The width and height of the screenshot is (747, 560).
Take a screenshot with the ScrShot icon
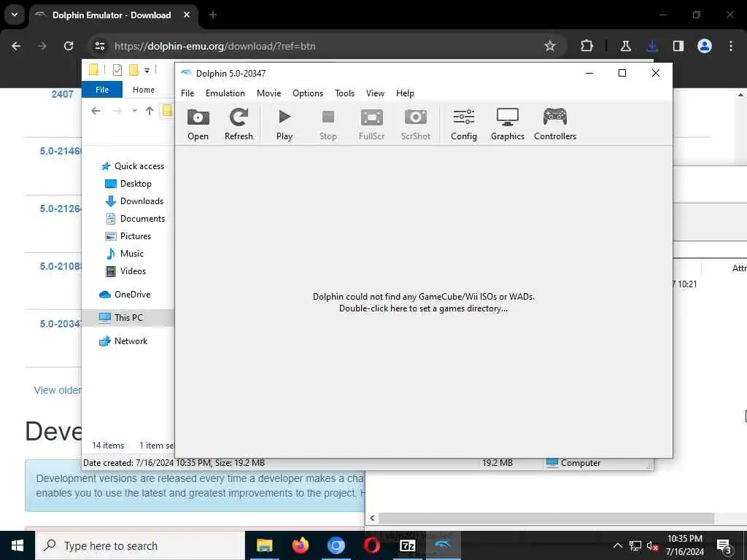pyautogui.click(x=415, y=124)
